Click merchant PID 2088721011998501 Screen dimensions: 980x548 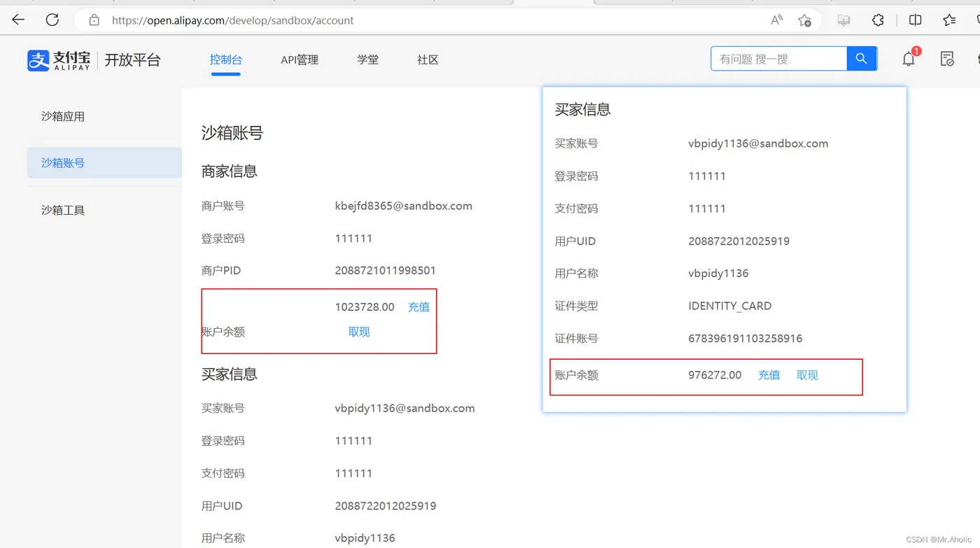click(x=386, y=270)
